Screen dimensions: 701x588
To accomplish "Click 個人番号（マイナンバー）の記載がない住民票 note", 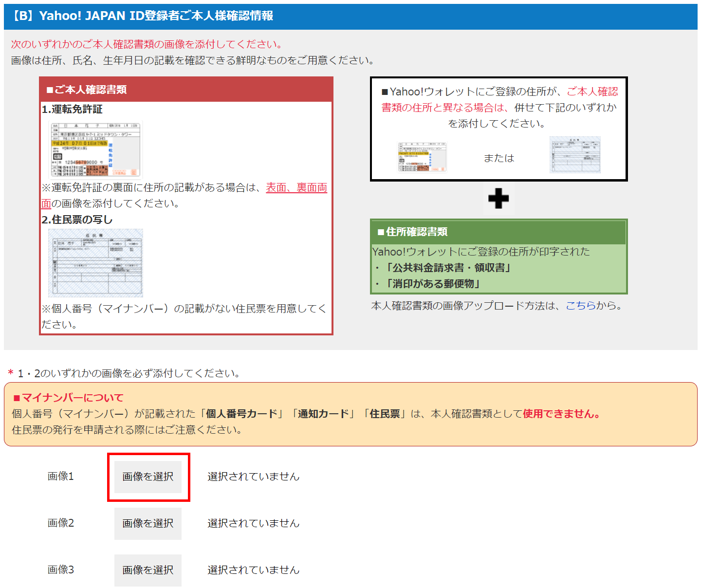I will coord(184,316).
